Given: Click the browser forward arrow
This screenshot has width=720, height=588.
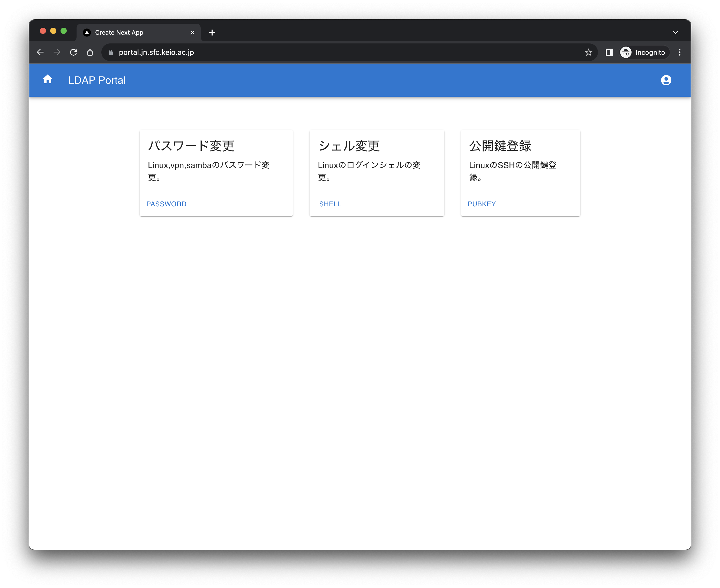Looking at the screenshot, I should pyautogui.click(x=57, y=52).
